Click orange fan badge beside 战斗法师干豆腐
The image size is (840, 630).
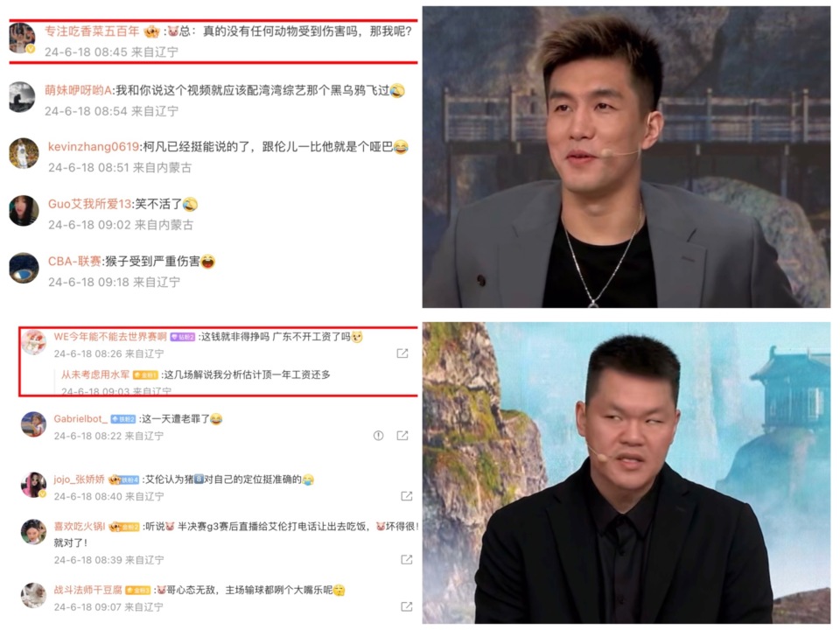(137, 591)
